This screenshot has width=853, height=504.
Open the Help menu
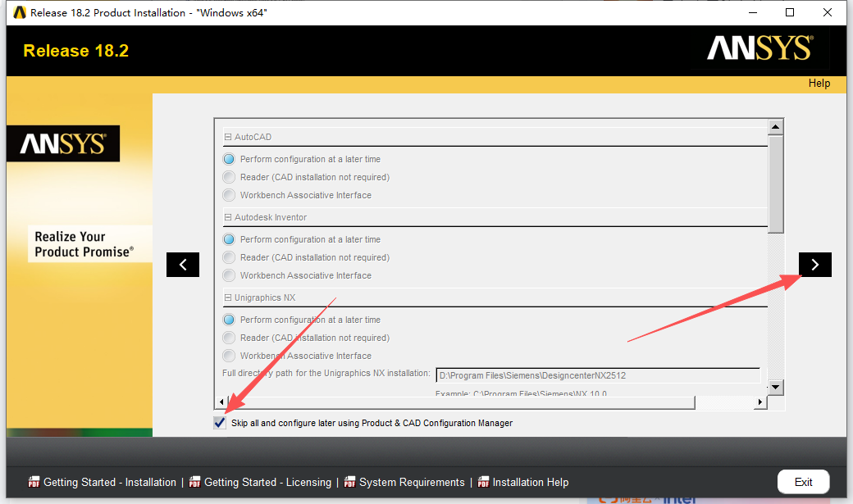click(x=819, y=83)
